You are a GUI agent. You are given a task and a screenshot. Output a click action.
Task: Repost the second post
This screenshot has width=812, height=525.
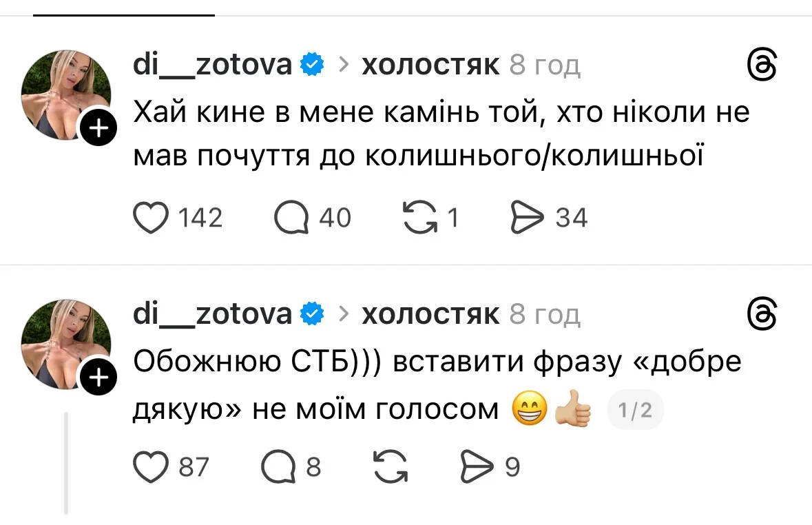point(391,466)
